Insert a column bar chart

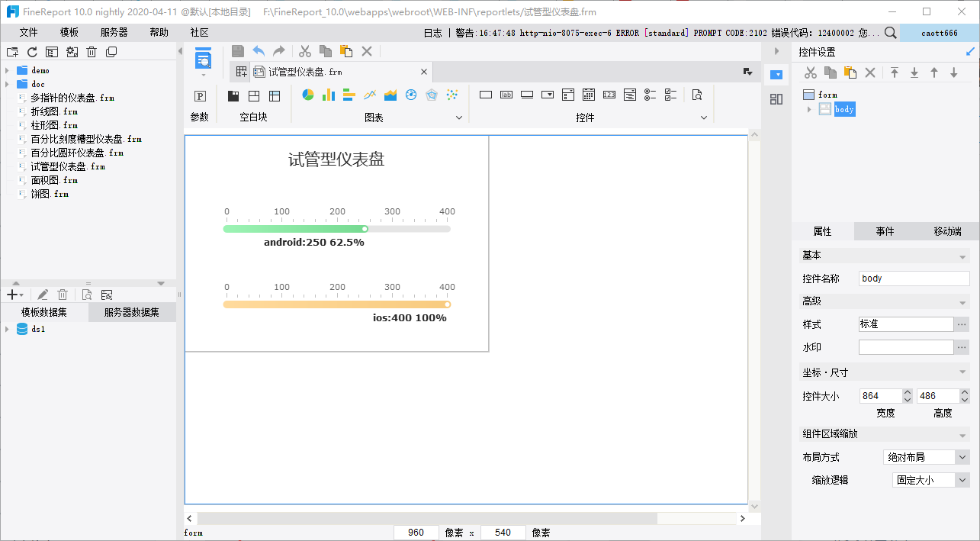coord(329,95)
